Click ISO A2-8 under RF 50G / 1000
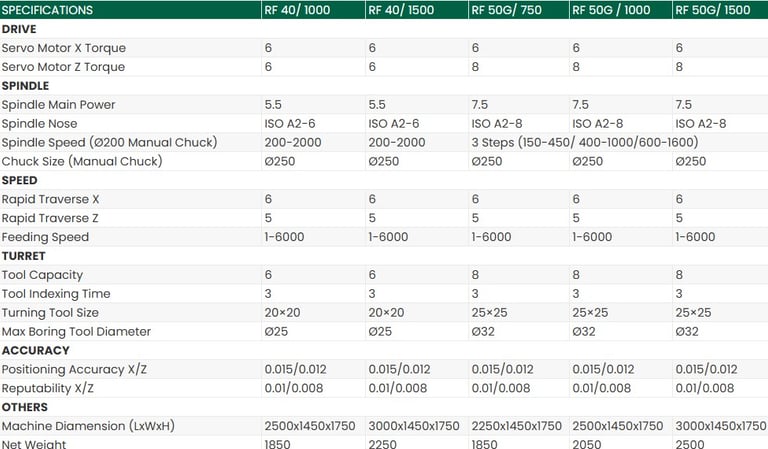This screenshot has width=768, height=449. pos(598,123)
